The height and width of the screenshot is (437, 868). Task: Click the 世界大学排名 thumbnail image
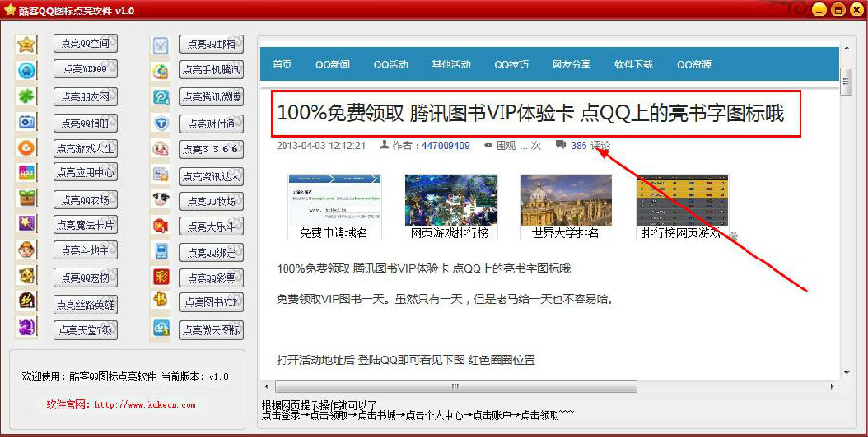(x=566, y=200)
